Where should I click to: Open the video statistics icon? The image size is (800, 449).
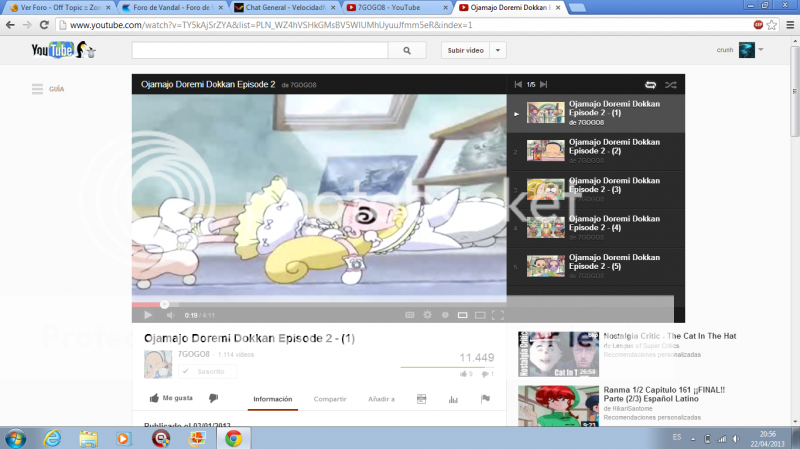click(453, 399)
